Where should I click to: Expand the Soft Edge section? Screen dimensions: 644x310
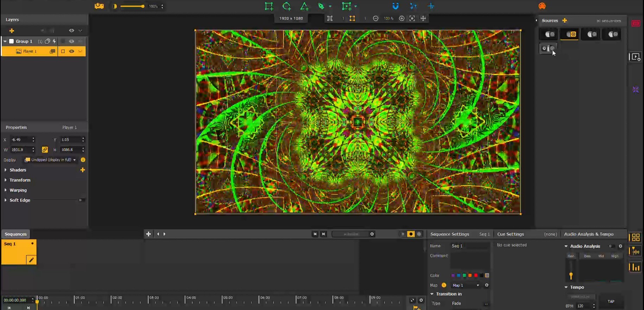tap(5, 200)
